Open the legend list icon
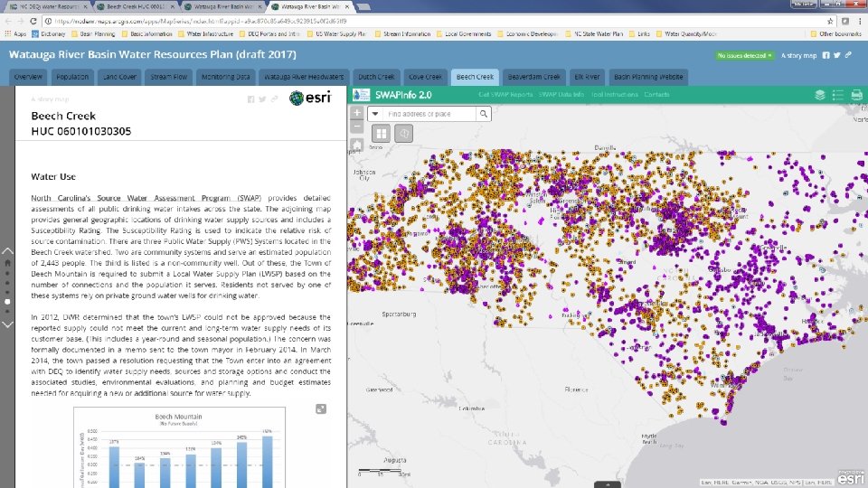The width and height of the screenshot is (868, 488). coord(838,95)
